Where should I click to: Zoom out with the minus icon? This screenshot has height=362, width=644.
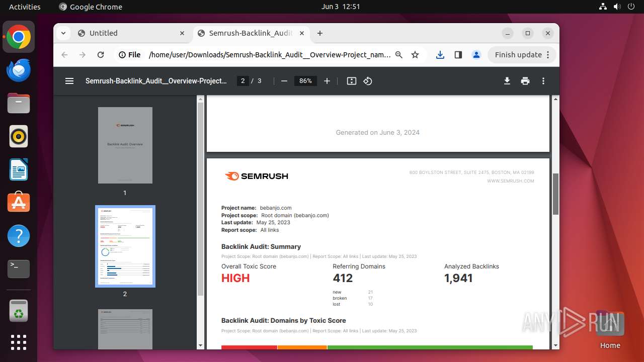284,81
